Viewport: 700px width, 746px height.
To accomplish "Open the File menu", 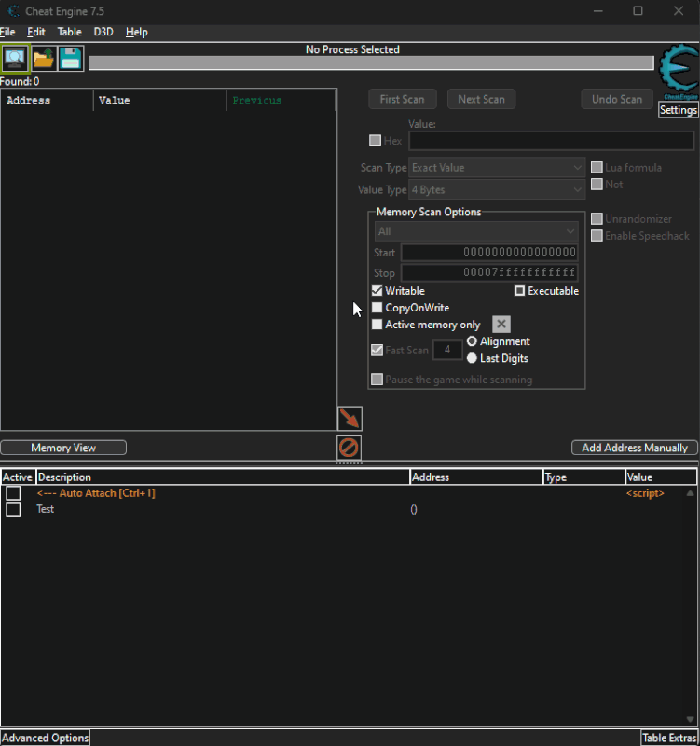I will tap(7, 32).
